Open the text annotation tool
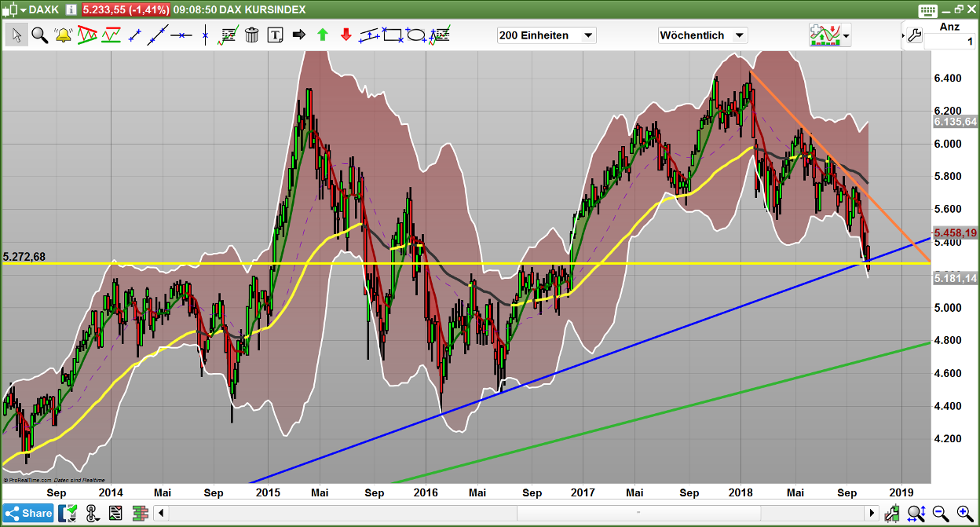980x527 pixels. 275,35
